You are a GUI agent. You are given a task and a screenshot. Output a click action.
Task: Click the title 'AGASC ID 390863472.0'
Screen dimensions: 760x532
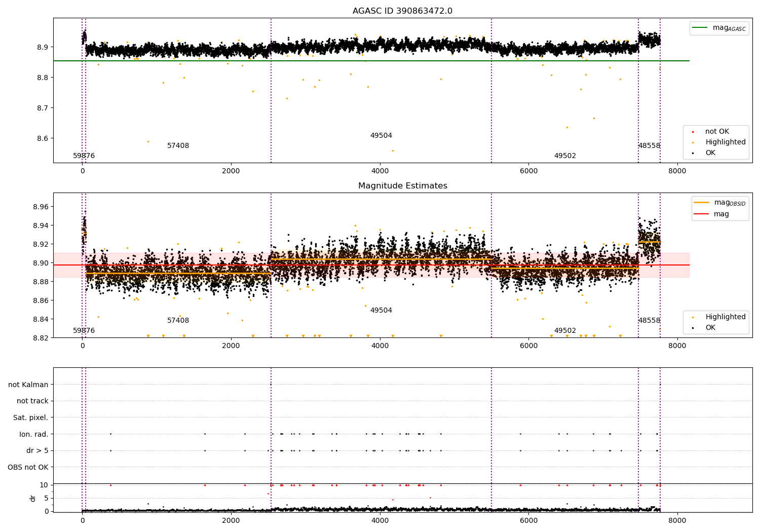[402, 11]
